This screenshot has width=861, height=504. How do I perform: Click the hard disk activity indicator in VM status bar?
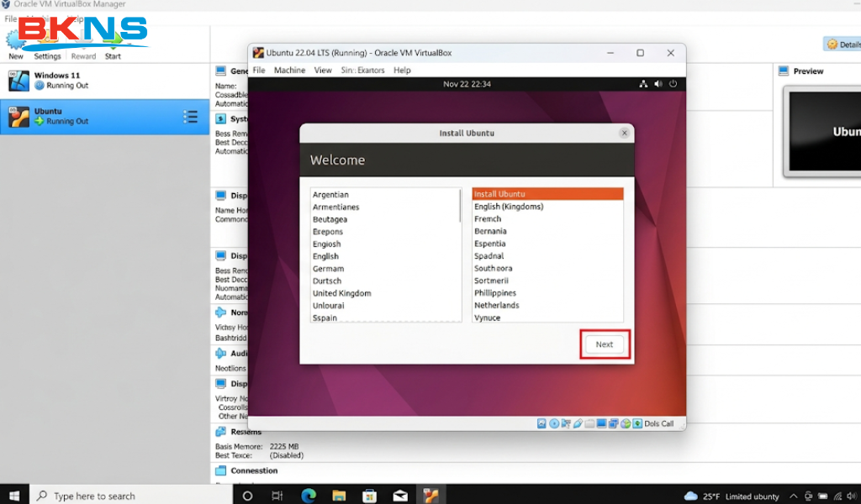541,423
